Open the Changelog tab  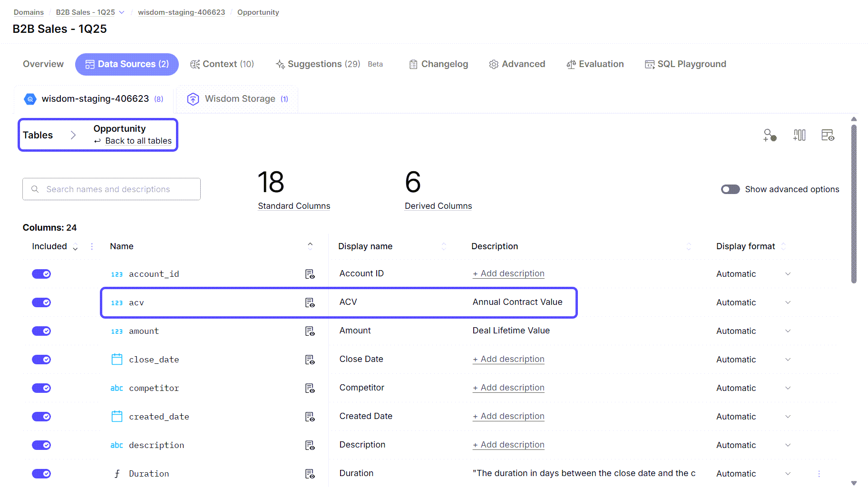(439, 64)
